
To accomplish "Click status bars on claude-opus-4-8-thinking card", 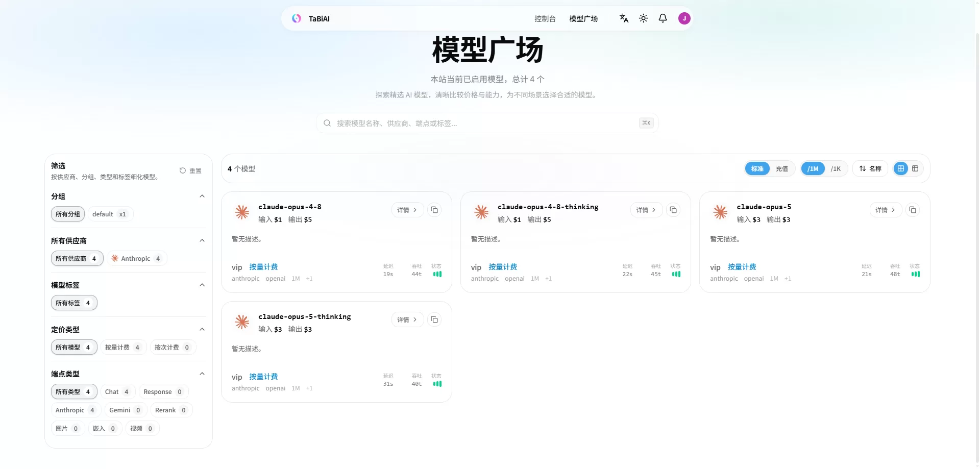I will pyautogui.click(x=676, y=274).
